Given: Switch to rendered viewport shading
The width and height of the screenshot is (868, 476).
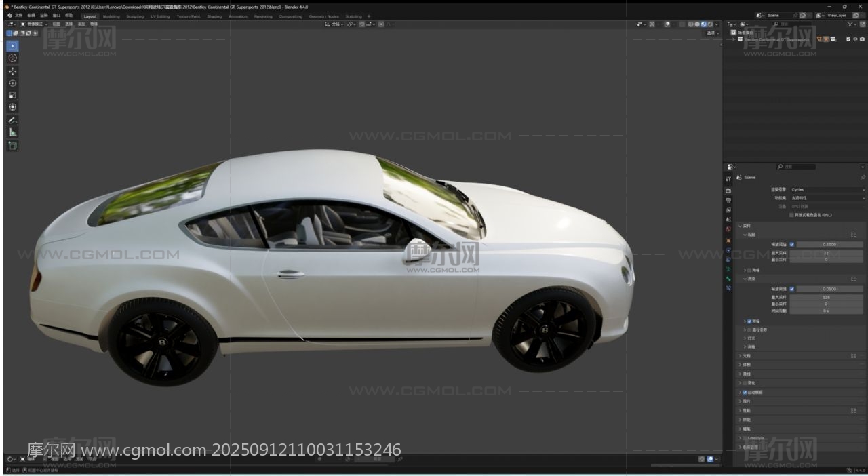Looking at the screenshot, I should [710, 24].
